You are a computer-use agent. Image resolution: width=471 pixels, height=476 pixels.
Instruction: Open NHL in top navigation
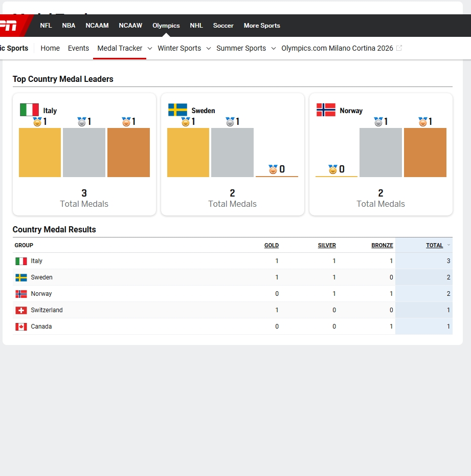[196, 26]
